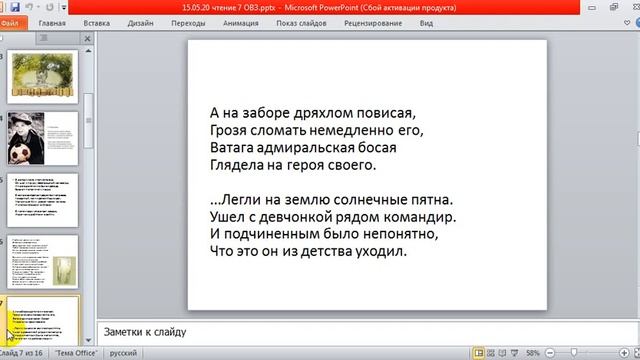Select the Рецензирование ribbon tab
The image size is (640, 360).
tap(373, 23)
